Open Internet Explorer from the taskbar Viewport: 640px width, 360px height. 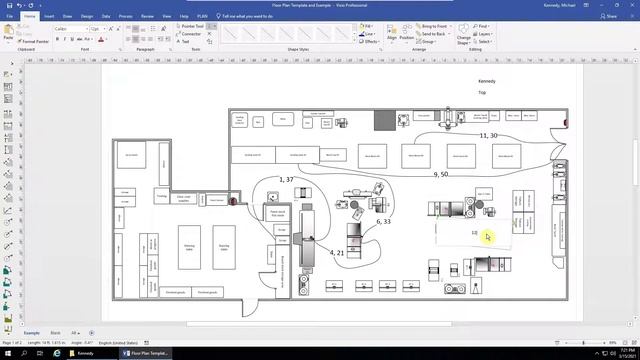(57, 353)
